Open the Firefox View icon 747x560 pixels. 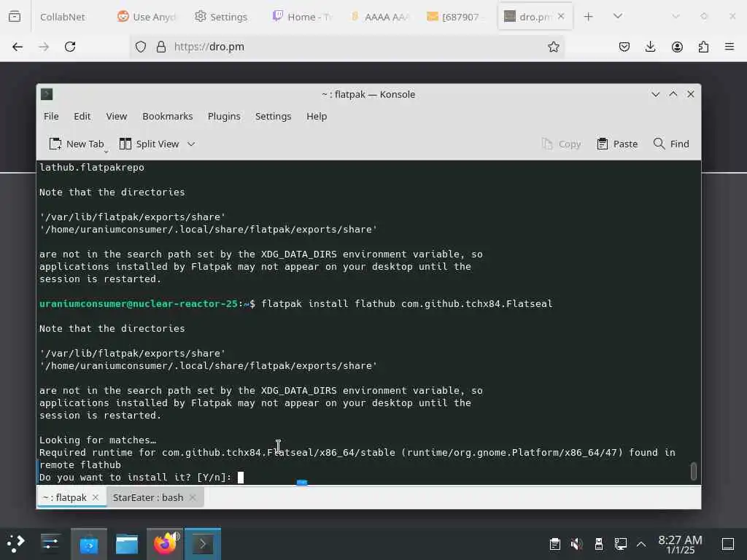point(15,16)
